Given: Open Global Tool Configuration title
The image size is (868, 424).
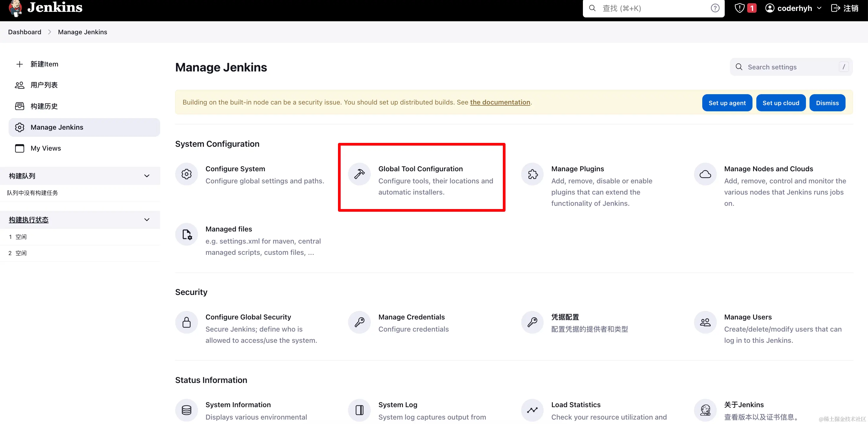Looking at the screenshot, I should point(420,169).
